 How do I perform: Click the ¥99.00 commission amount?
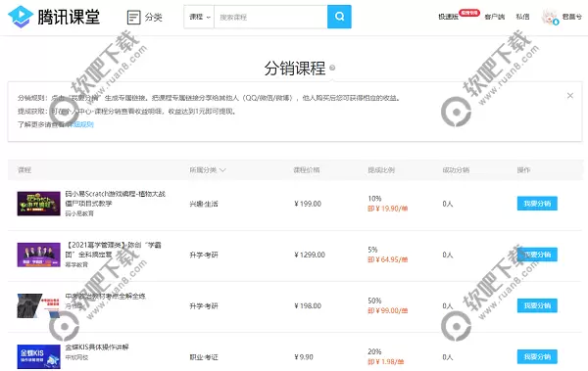(388, 310)
